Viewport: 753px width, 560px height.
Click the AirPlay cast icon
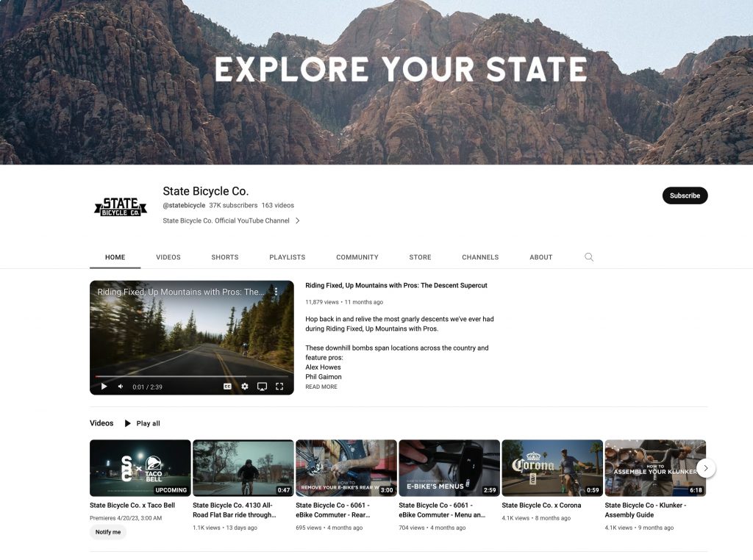[x=262, y=387]
